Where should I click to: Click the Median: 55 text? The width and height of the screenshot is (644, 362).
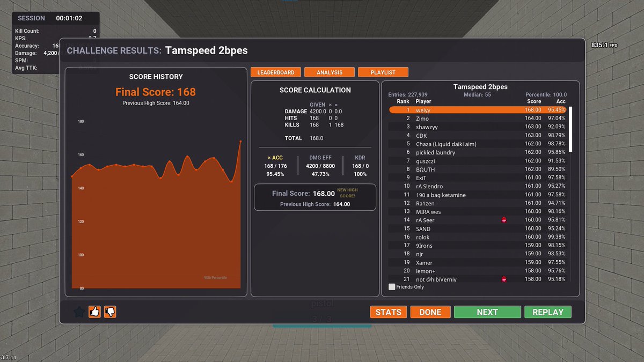(477, 95)
